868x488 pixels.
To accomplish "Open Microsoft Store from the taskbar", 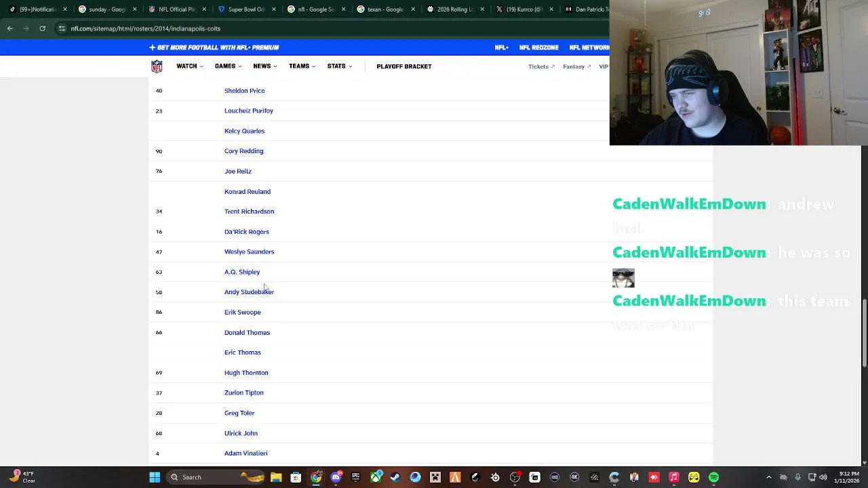I will tap(296, 477).
